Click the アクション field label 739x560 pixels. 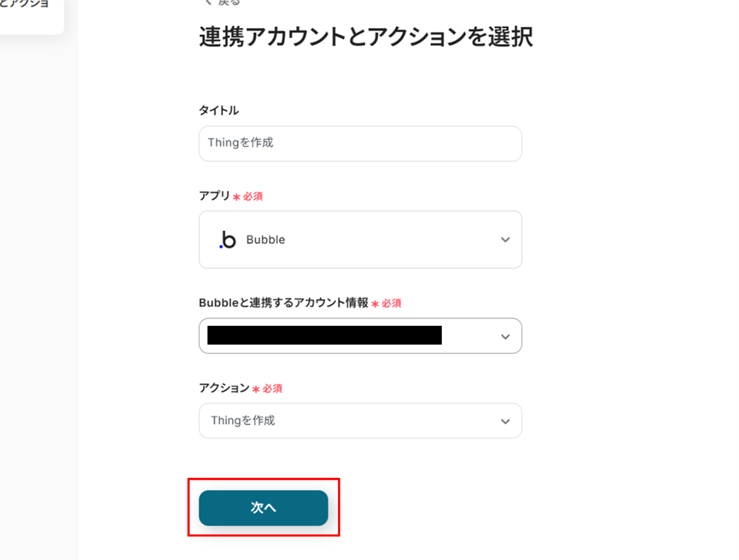224,388
